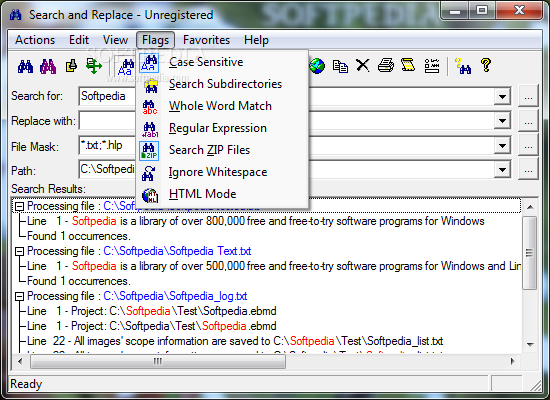Click the globe icon in the toolbar
This screenshot has height=400, width=550.
pyautogui.click(x=317, y=66)
